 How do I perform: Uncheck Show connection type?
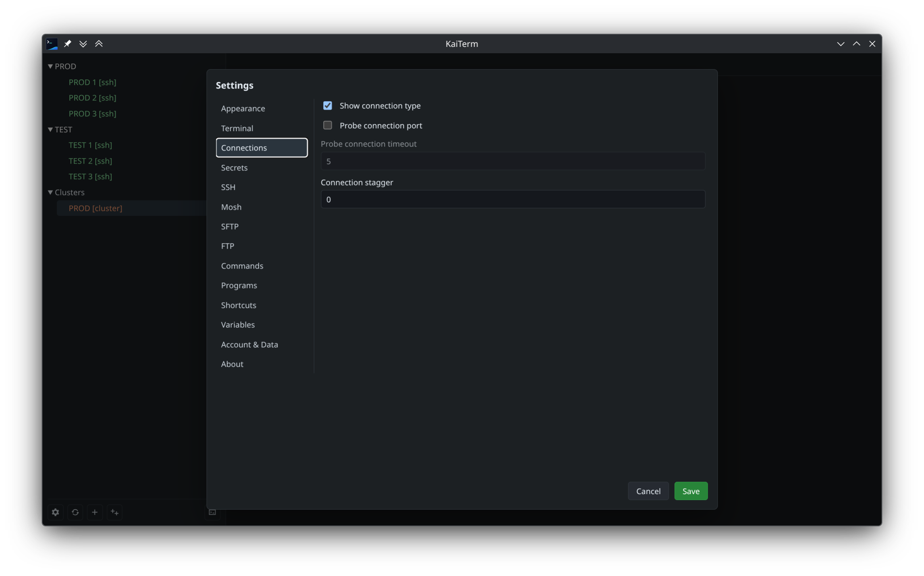click(328, 106)
